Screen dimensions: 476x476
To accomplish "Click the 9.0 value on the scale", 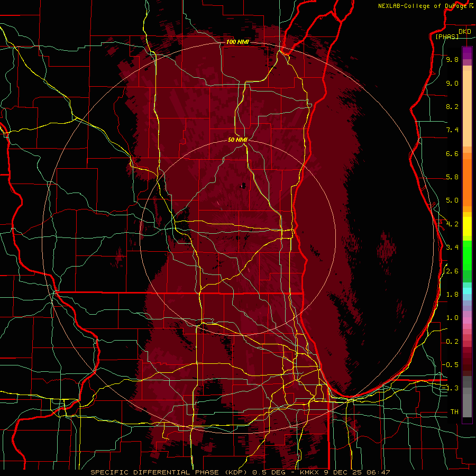I will point(452,83).
